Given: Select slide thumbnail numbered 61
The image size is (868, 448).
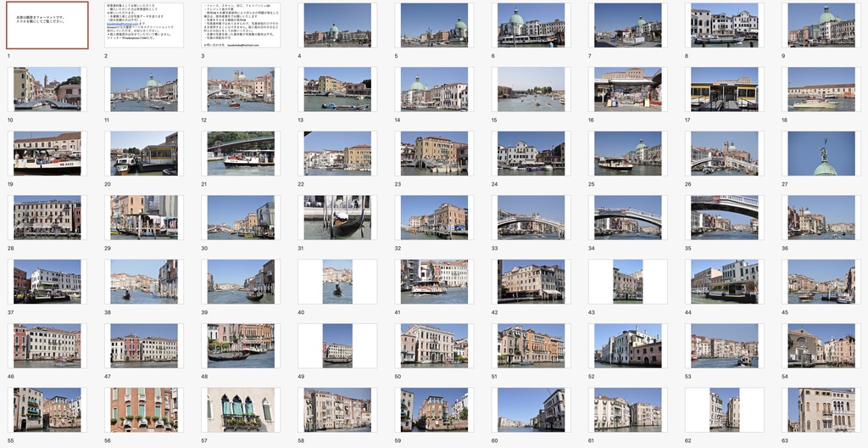Looking at the screenshot, I should [x=628, y=410].
